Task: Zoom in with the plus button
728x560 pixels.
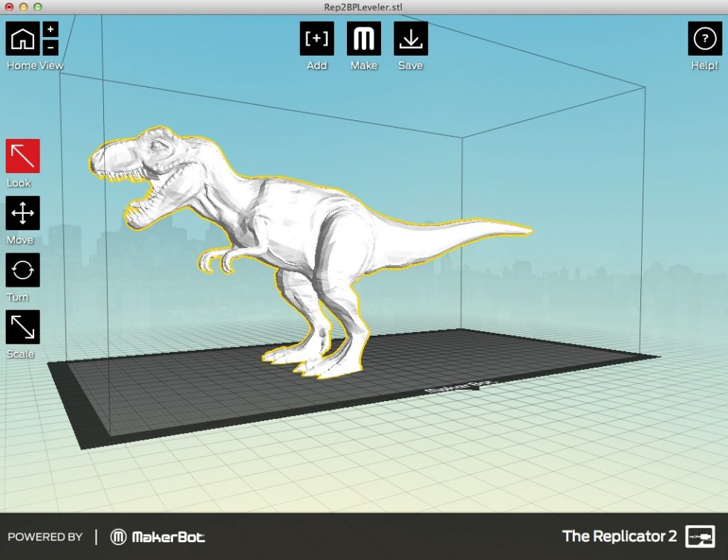Action: (51, 30)
